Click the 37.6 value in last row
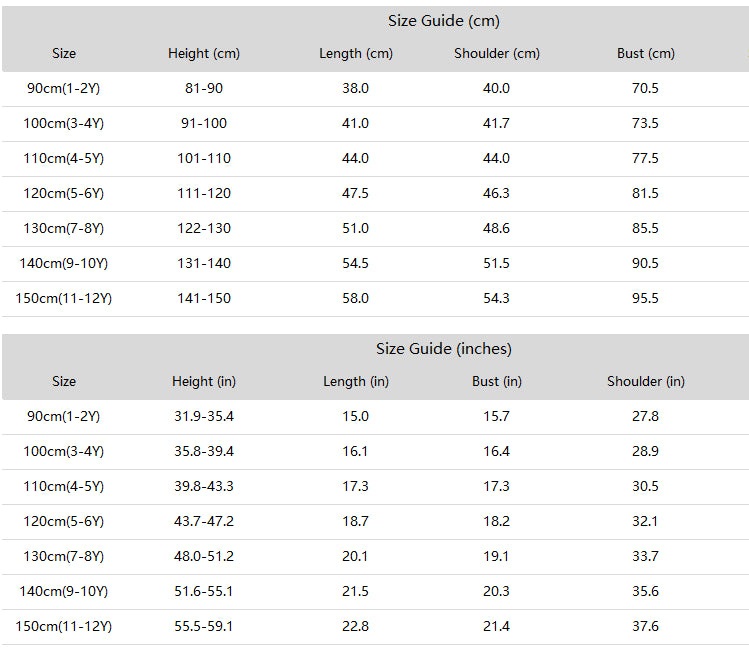Image resolution: width=749 pixels, height=652 pixels. [645, 627]
